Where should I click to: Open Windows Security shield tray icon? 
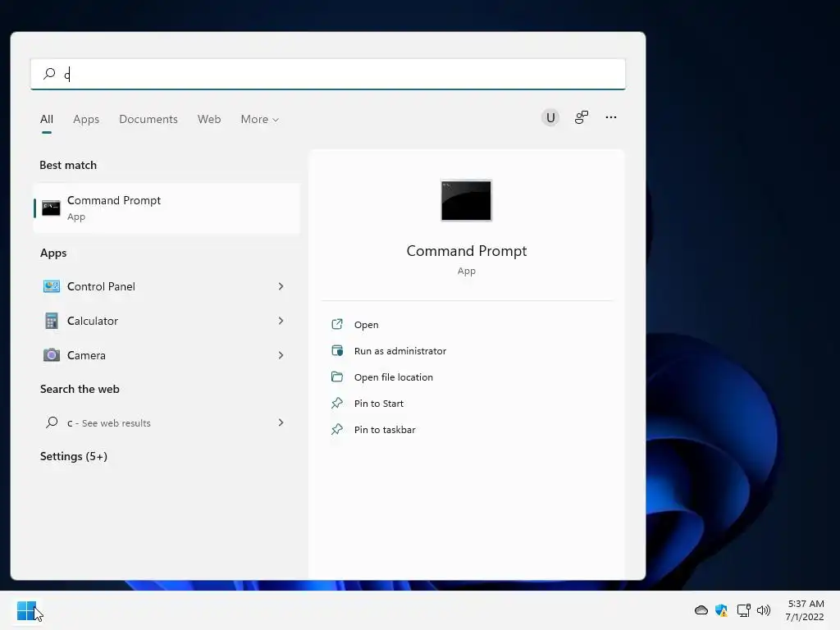722,610
